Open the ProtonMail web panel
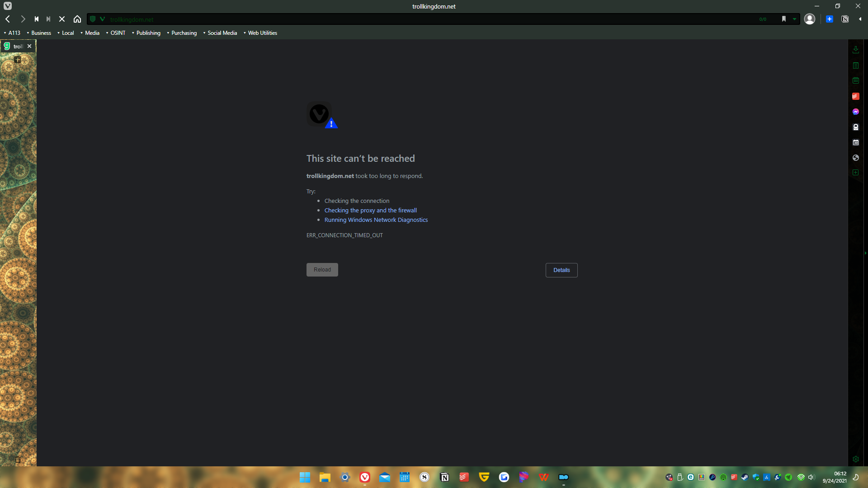Image resolution: width=868 pixels, height=488 pixels. pos(856,127)
